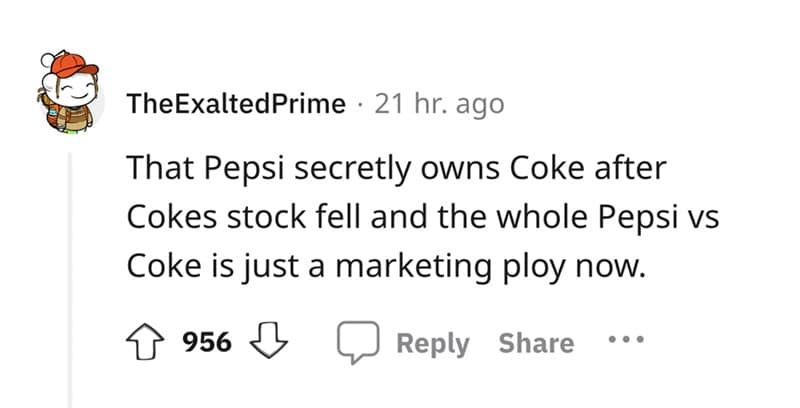Click the words "marketing ploy" in the comment
800x408 pixels.
pyautogui.click(x=442, y=266)
